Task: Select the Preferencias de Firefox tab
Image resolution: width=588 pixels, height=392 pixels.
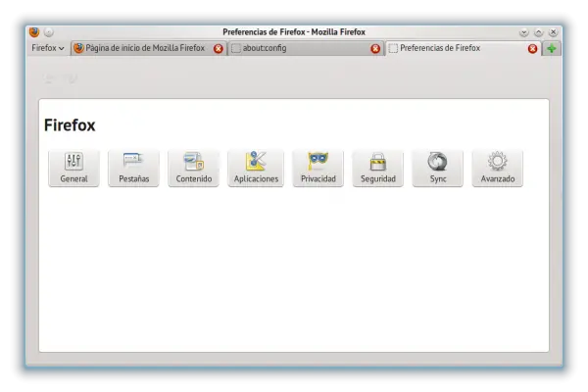Action: pyautogui.click(x=451, y=48)
